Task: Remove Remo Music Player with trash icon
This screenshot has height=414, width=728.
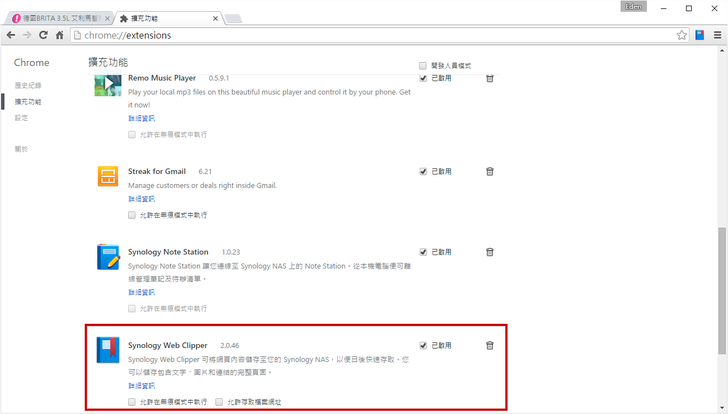Action: tap(489, 78)
